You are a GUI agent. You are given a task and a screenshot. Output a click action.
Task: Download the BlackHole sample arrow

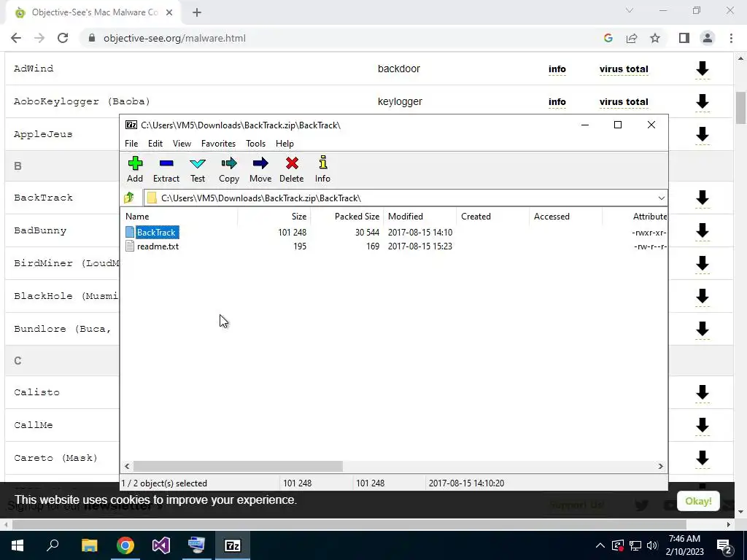pos(703,296)
